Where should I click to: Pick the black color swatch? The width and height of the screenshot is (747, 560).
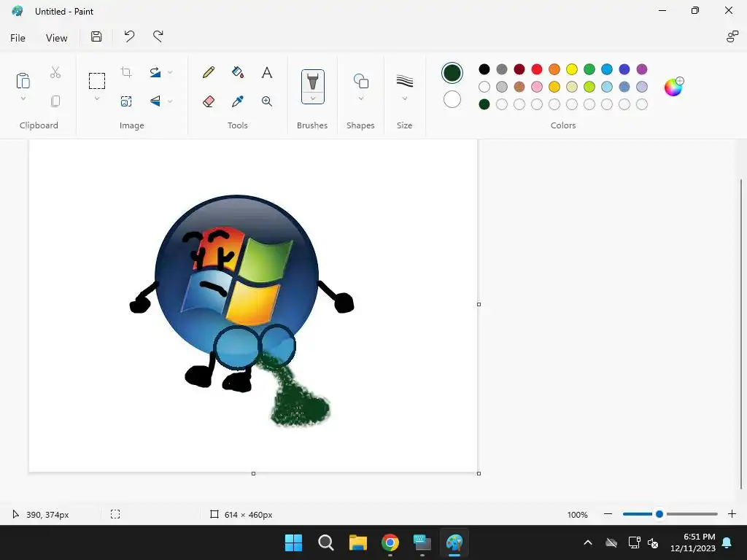pyautogui.click(x=484, y=69)
